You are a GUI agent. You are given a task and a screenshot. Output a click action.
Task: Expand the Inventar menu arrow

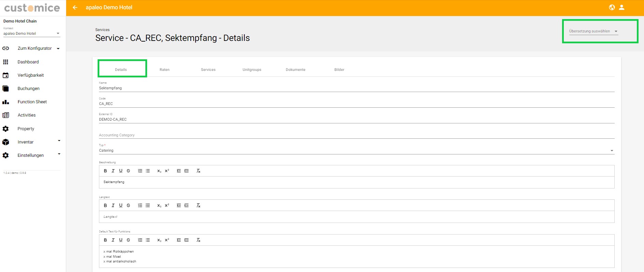[x=59, y=140]
